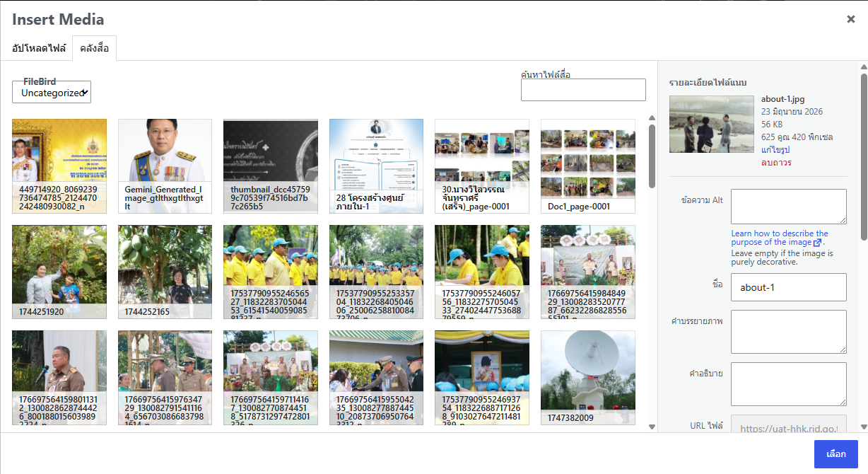The width and height of the screenshot is (868, 474).
Task: Focus the ข้อความ Alt text area
Action: coord(789,207)
